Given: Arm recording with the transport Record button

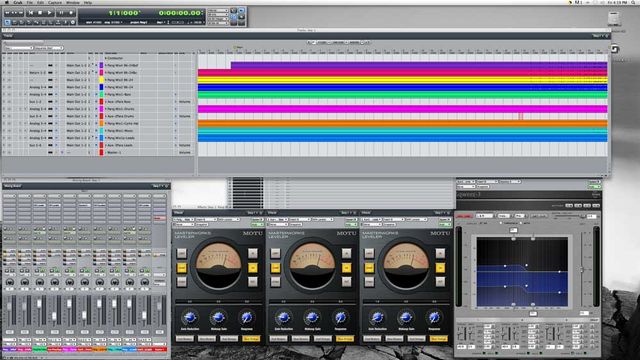Looking at the screenshot, I should click(x=71, y=13).
